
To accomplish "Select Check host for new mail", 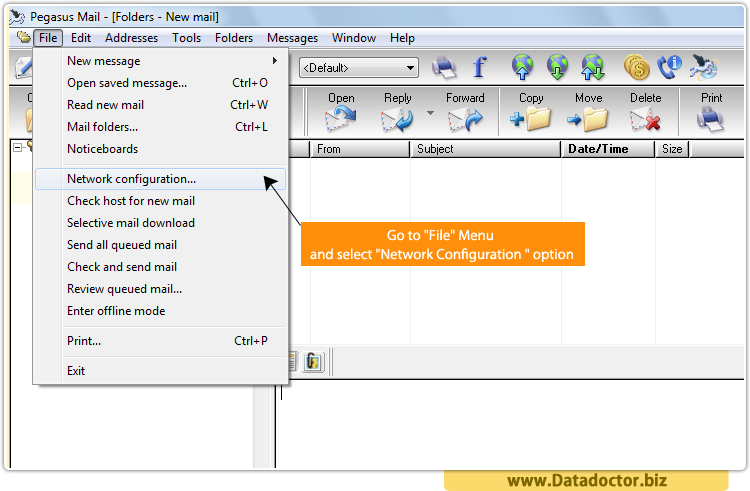I will 161,201.
